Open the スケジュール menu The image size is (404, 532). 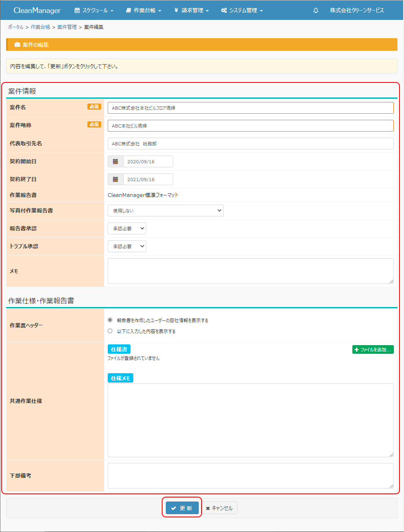click(94, 11)
